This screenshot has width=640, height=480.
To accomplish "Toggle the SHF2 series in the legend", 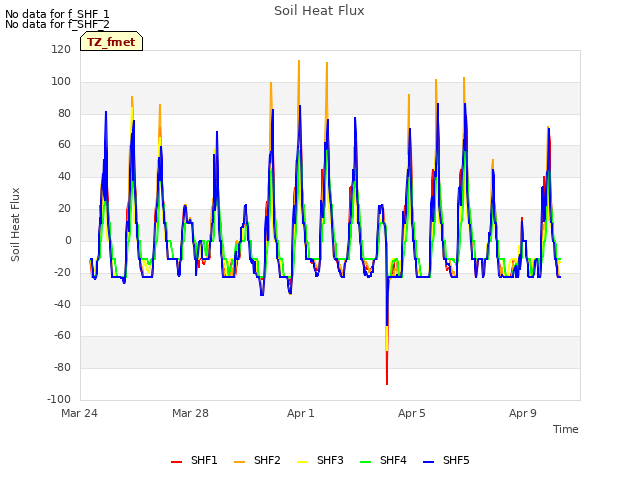I will (x=257, y=460).
